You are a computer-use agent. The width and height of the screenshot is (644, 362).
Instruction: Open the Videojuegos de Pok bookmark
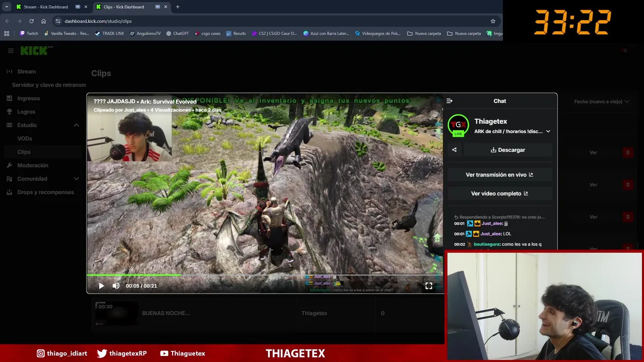point(378,34)
